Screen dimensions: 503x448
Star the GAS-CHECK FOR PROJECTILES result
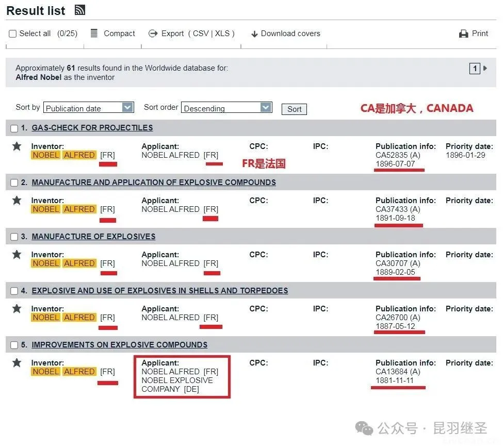[17, 146]
